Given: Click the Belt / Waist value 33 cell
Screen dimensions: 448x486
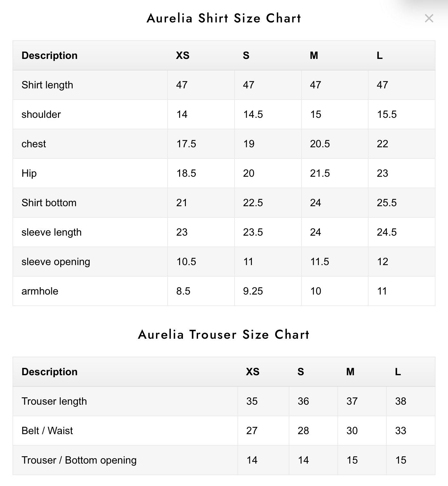Looking at the screenshot, I should [x=411, y=431].
